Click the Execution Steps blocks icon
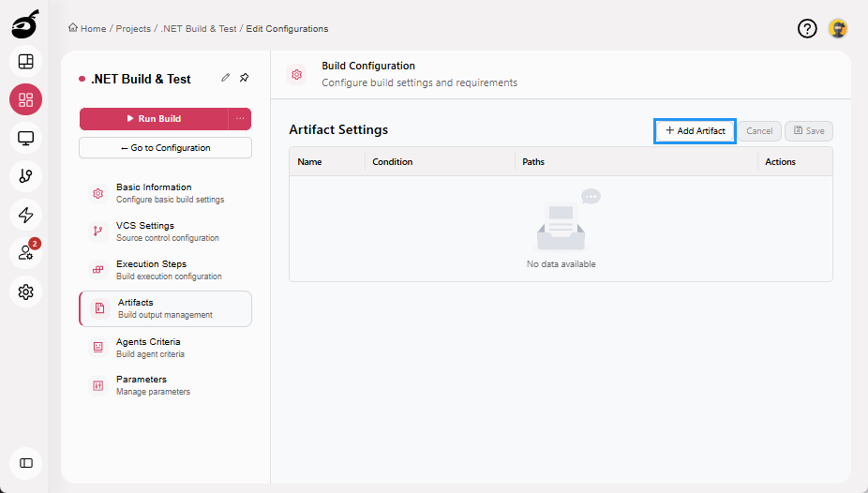Viewport: 868px width, 493px height. tap(98, 269)
